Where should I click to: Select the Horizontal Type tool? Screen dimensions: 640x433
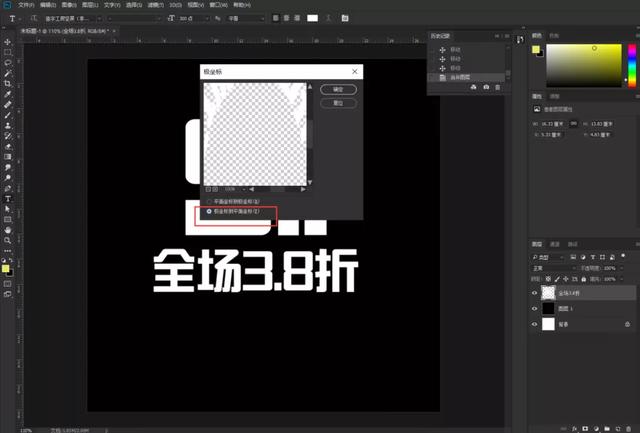(x=8, y=198)
